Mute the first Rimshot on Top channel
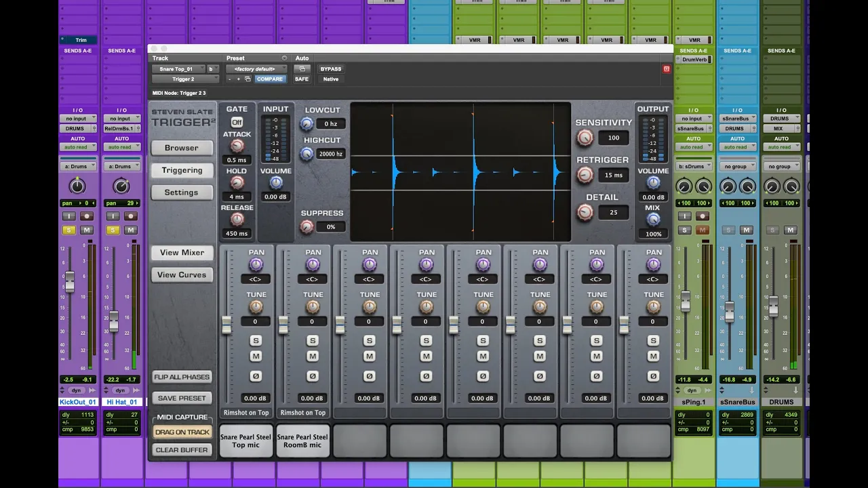This screenshot has height=488, width=868. click(256, 356)
